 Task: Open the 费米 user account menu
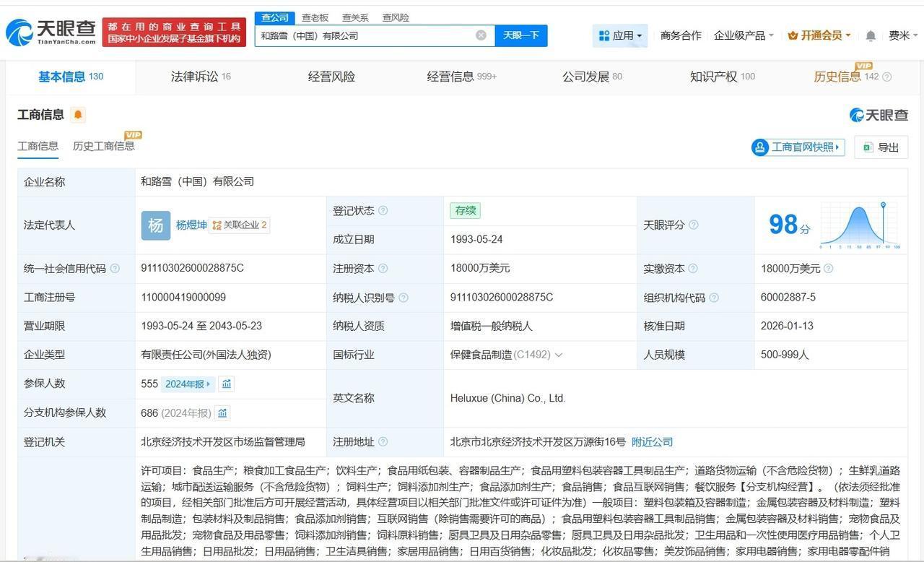(x=903, y=35)
